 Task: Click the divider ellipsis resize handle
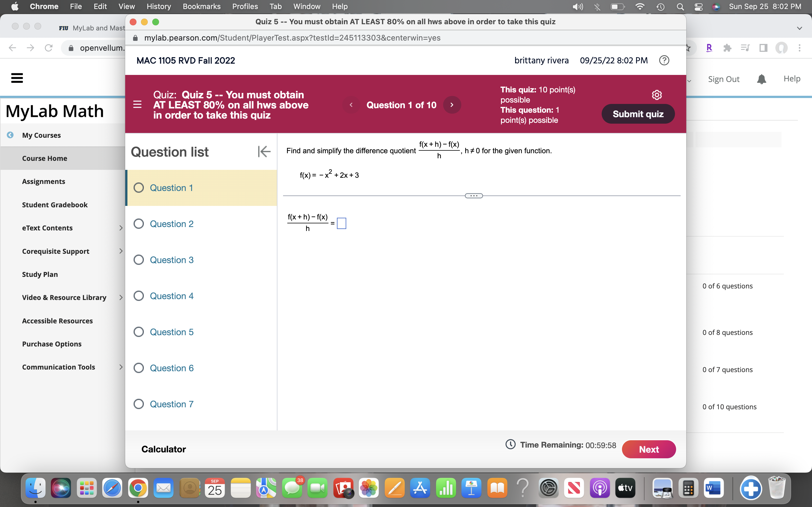pyautogui.click(x=473, y=196)
